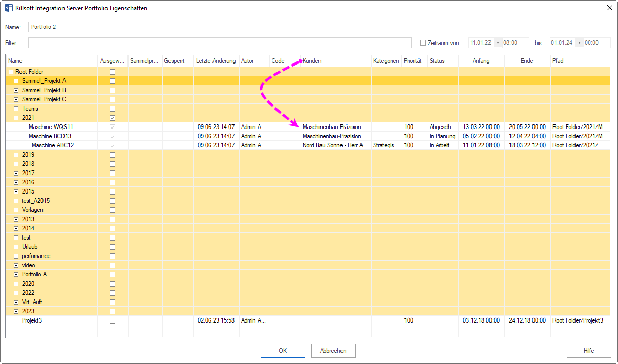This screenshot has height=364, width=618.
Task: Sort by the Kunden column header
Action: point(336,61)
